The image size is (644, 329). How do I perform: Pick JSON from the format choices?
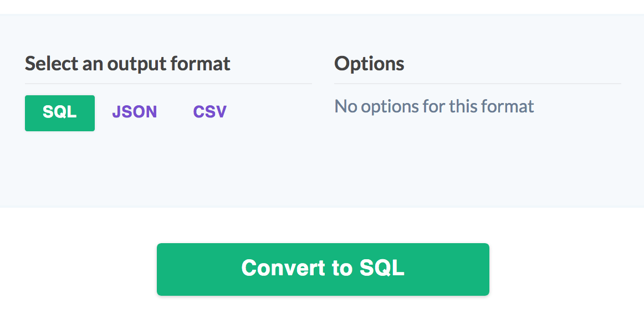click(x=134, y=111)
